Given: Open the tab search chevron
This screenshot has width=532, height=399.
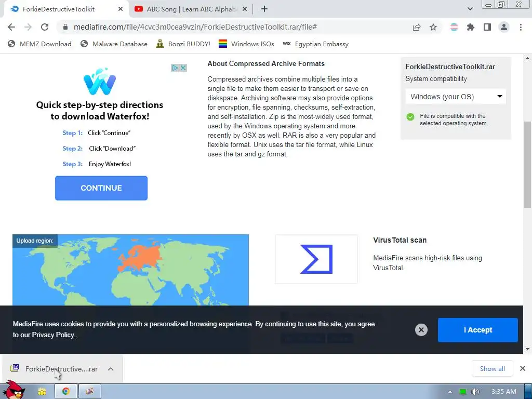Looking at the screenshot, I should tap(470, 9).
